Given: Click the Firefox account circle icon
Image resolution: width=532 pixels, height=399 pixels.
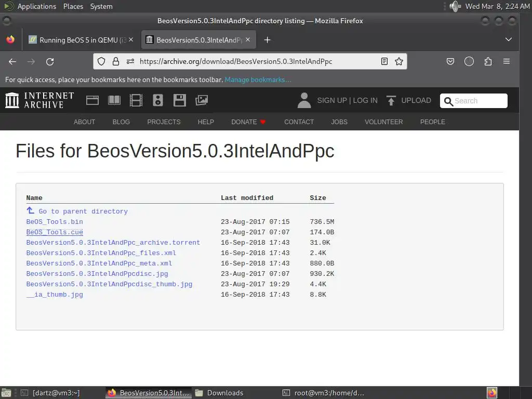Looking at the screenshot, I should click(469, 61).
